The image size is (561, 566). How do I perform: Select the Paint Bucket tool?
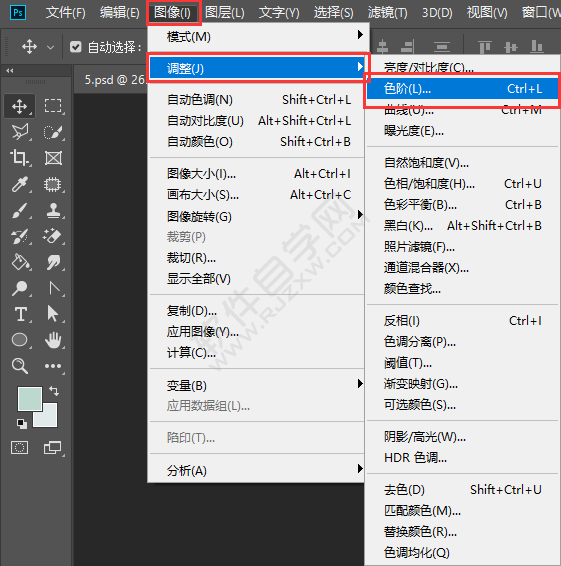pyautogui.click(x=20, y=262)
